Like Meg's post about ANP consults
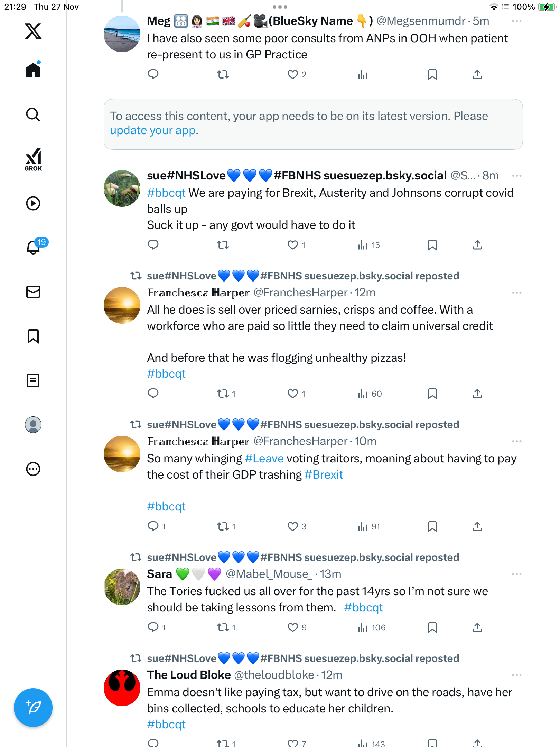This screenshot has height=747, width=560. click(x=293, y=74)
